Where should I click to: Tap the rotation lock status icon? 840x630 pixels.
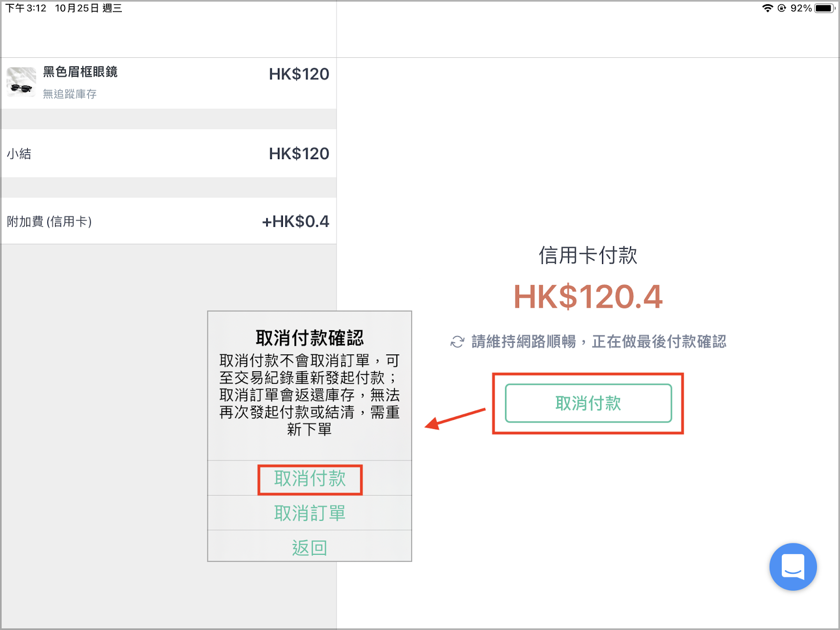(782, 8)
